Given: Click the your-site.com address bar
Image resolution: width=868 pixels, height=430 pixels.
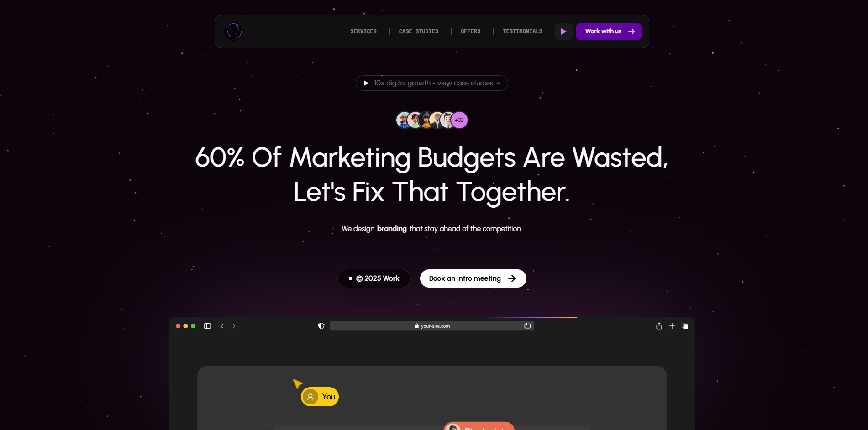Looking at the screenshot, I should 432,326.
